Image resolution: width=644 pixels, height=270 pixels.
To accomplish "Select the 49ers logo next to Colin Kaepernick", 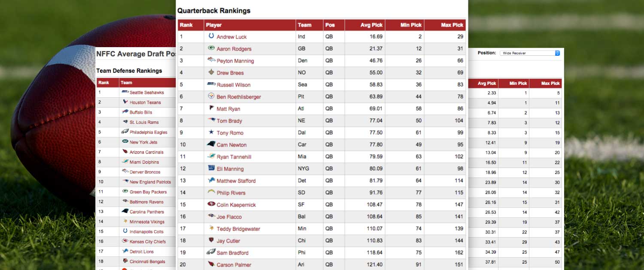I will (210, 204).
